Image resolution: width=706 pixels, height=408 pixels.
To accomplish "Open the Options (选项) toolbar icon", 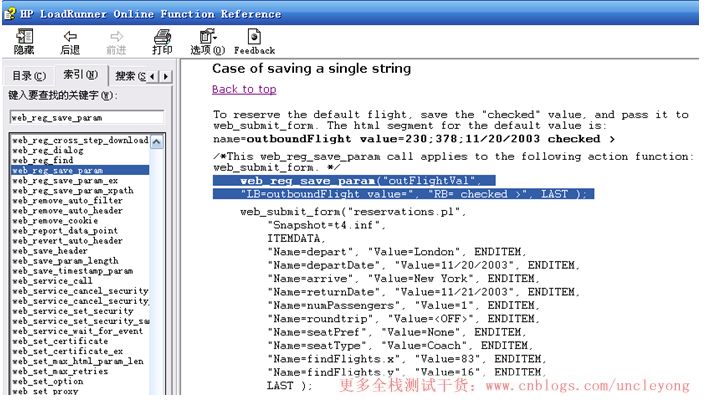I will click(208, 36).
